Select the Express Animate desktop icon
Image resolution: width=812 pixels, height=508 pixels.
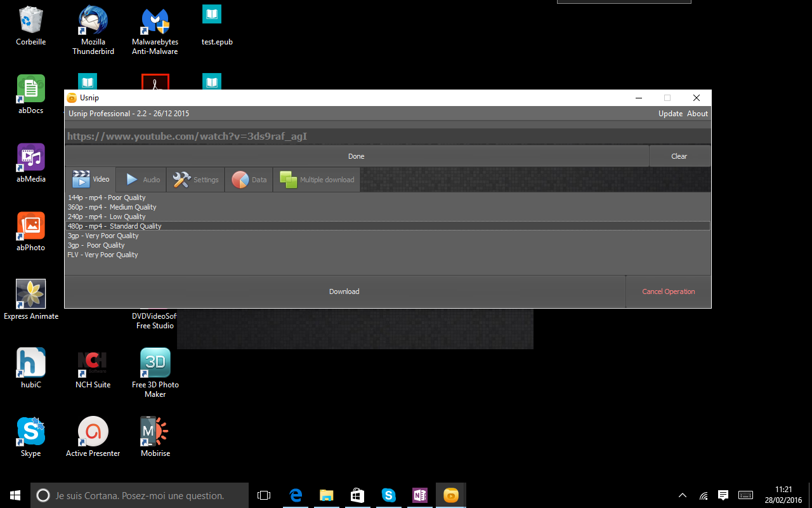point(31,300)
